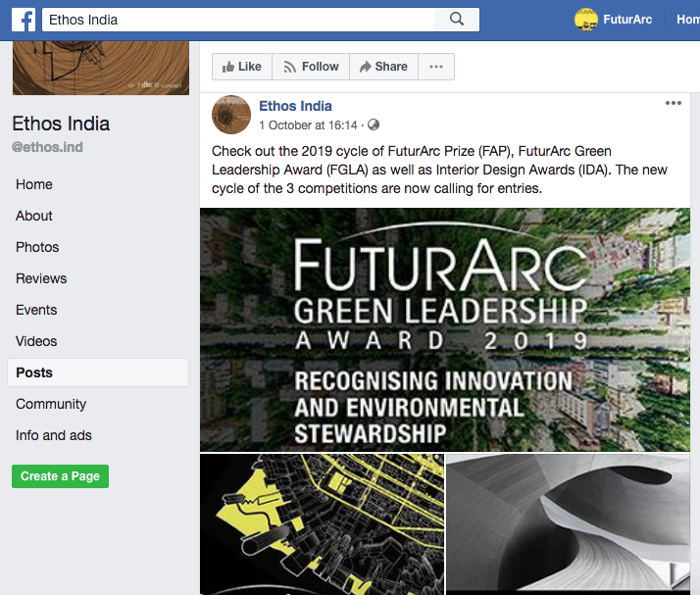The image size is (700, 595).
Task: Open the Reviews section
Action: click(x=41, y=278)
